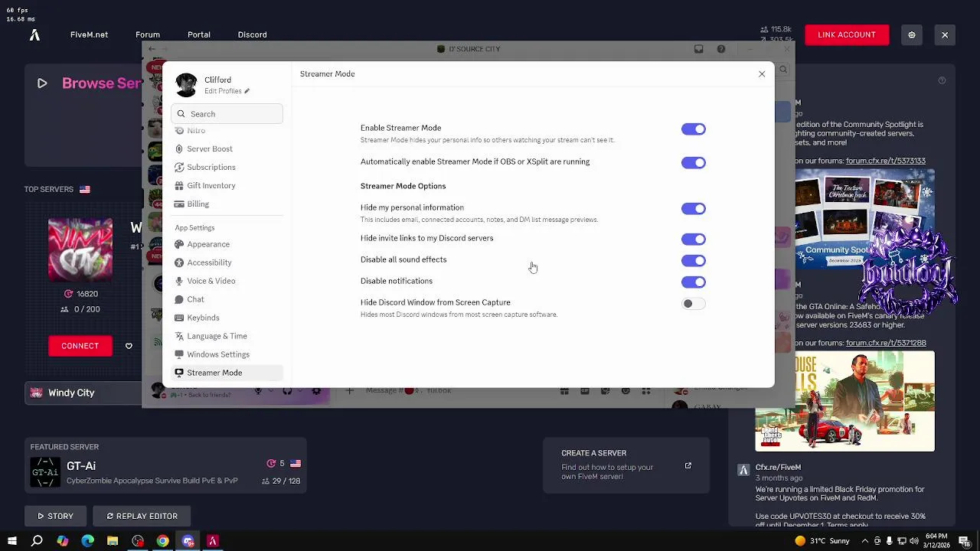Close the Discord settings dialog
The image size is (980, 551).
(x=762, y=74)
